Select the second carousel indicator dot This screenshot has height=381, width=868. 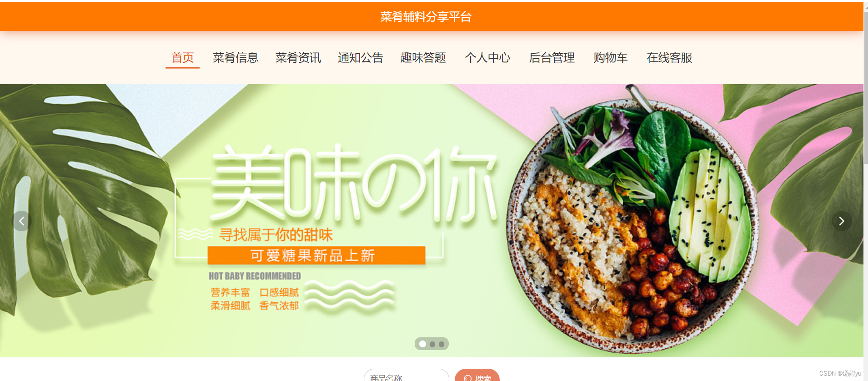(432, 344)
